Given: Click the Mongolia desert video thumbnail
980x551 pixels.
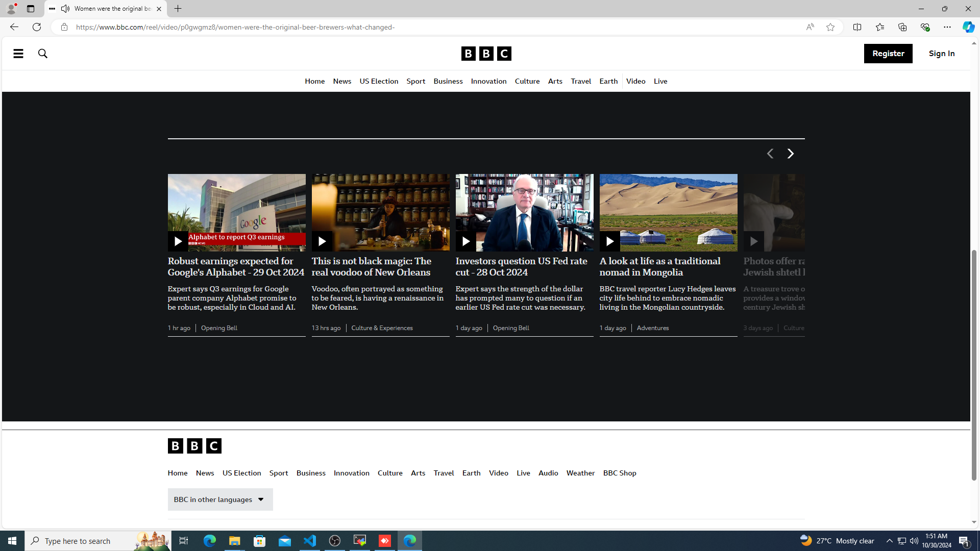Looking at the screenshot, I should tap(668, 213).
